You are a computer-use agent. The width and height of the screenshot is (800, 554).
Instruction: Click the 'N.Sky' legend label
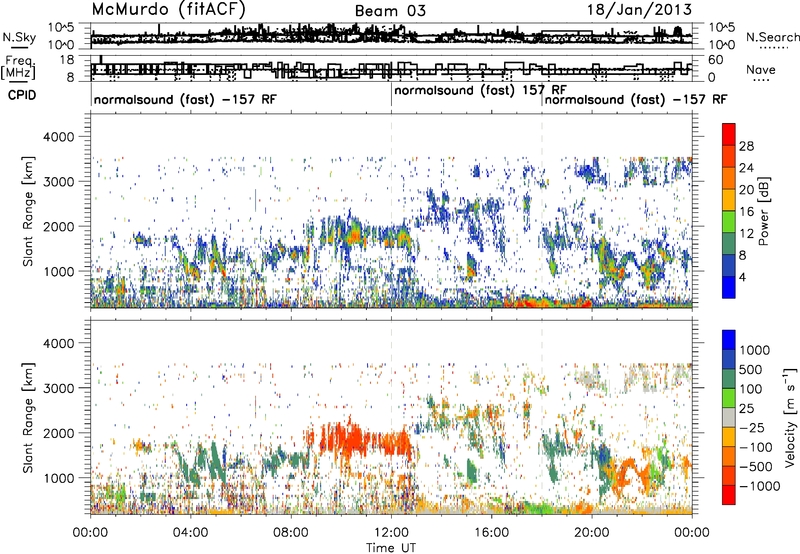[19, 37]
